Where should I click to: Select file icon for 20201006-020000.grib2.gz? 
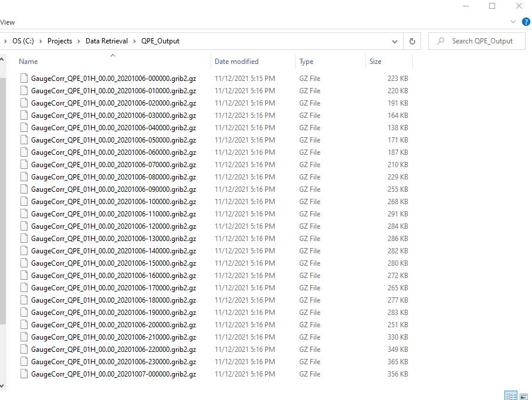coord(23,103)
